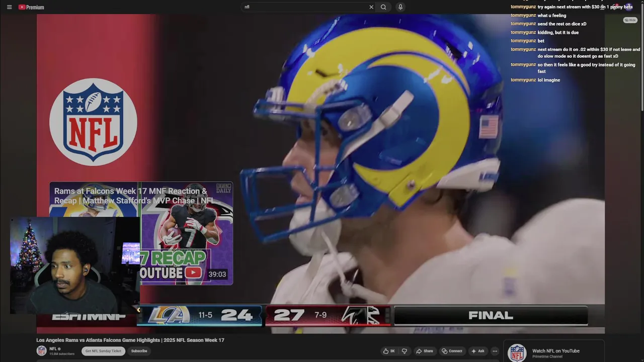644x362 pixels.
Task: Open NFL channel avatar below video
Action: click(x=42, y=351)
